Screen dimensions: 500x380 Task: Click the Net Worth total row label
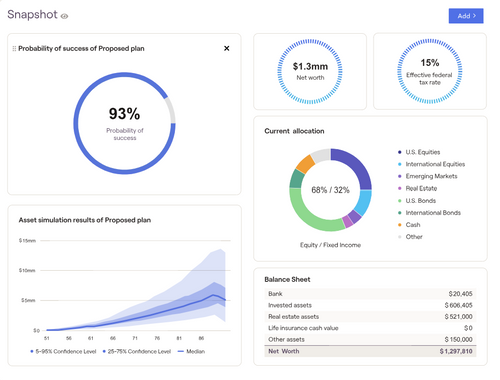pos(284,351)
